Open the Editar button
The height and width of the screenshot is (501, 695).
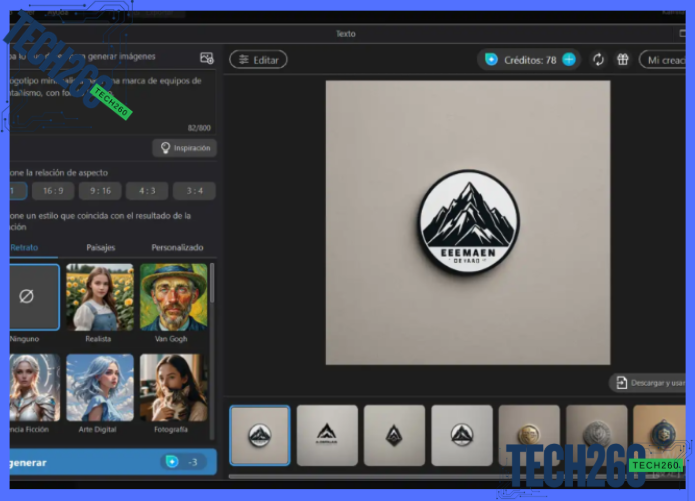point(258,60)
